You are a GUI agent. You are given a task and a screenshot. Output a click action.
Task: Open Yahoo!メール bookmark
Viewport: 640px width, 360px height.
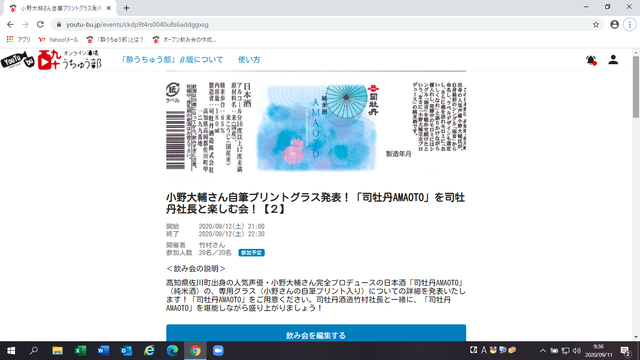point(58,40)
